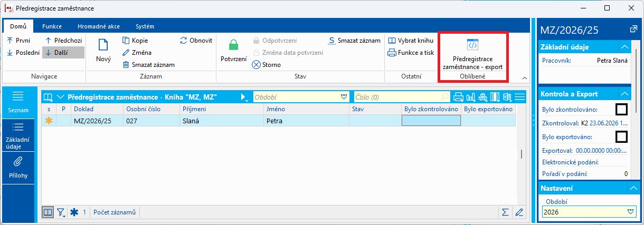Click the Nový (new record) icon
Image resolution: width=644 pixels, height=225 pixels.
coord(103,45)
